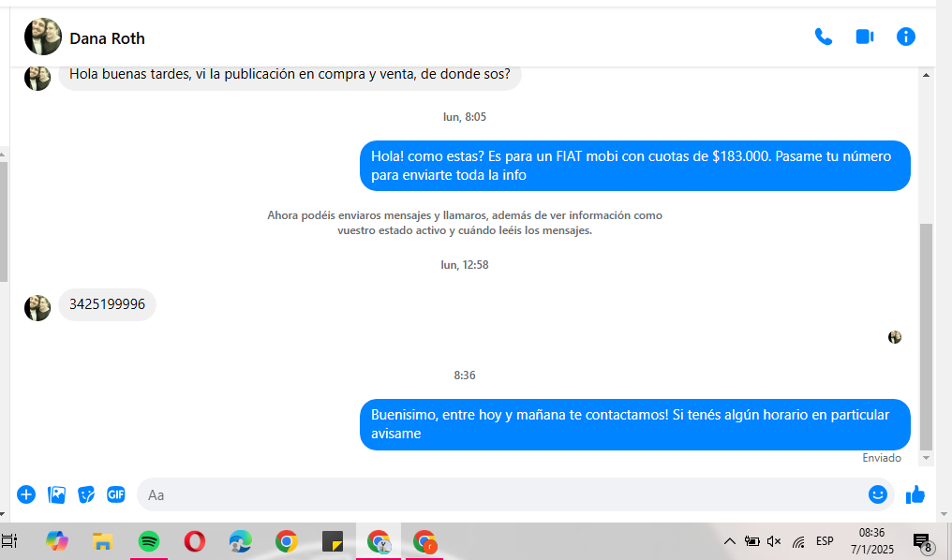Open the conversation information panel
The height and width of the screenshot is (560, 952).
click(905, 37)
